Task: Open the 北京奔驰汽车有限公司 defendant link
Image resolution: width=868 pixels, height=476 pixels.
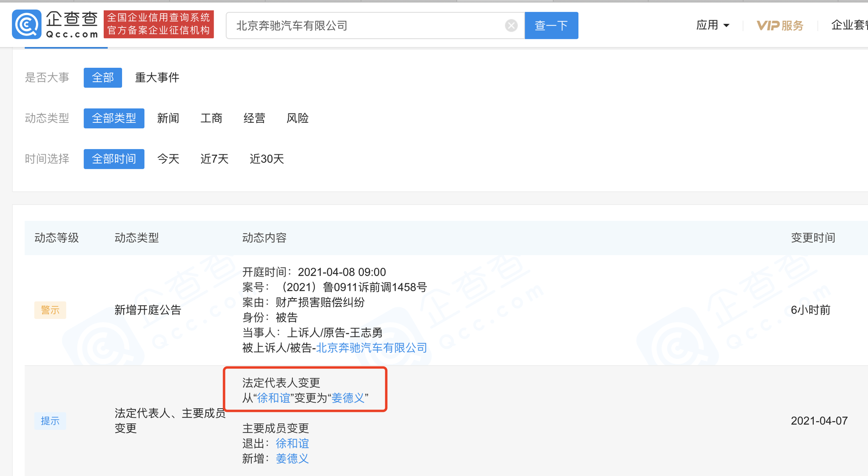Action: pos(372,348)
